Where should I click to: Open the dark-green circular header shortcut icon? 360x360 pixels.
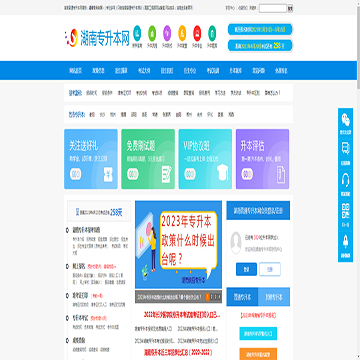point(212,33)
